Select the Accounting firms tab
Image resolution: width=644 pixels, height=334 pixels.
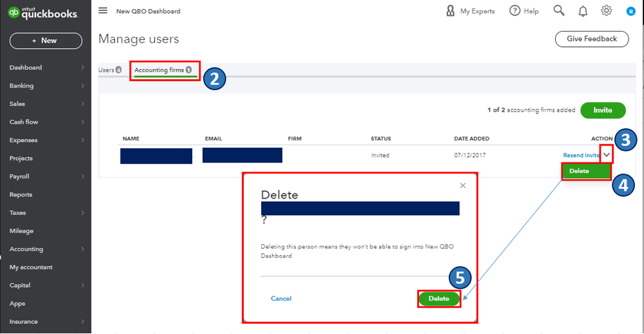tap(163, 70)
